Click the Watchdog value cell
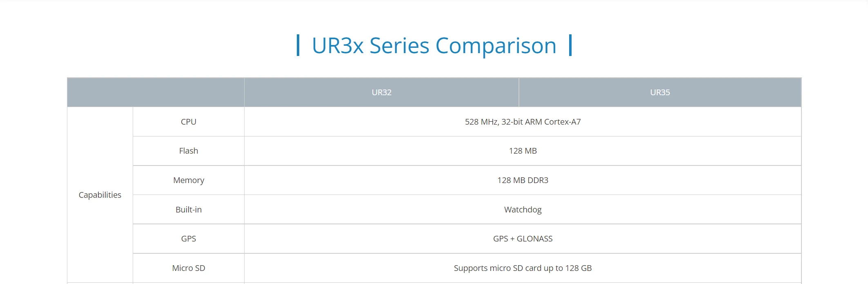Screen dimensions: 868x284 [x=523, y=210]
